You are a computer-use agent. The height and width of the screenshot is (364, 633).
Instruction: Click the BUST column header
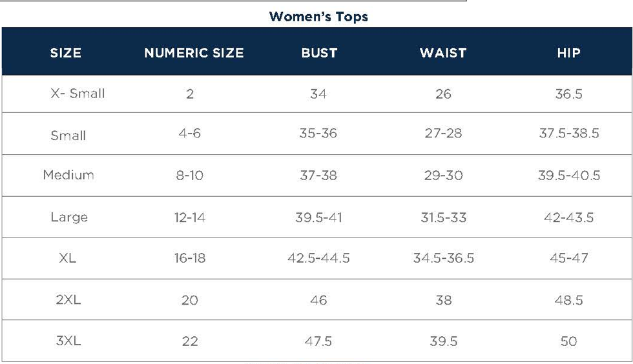click(319, 53)
